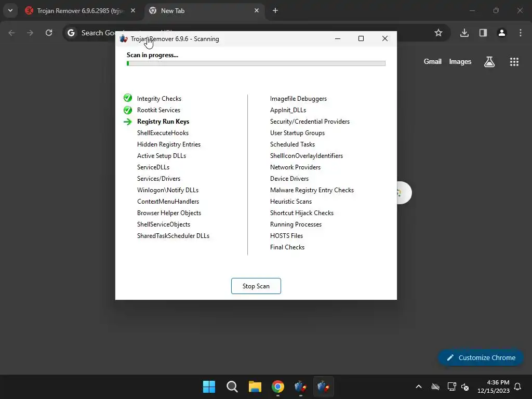Click the Malware Registry Entry Checks item
The width and height of the screenshot is (532, 399).
(x=312, y=190)
